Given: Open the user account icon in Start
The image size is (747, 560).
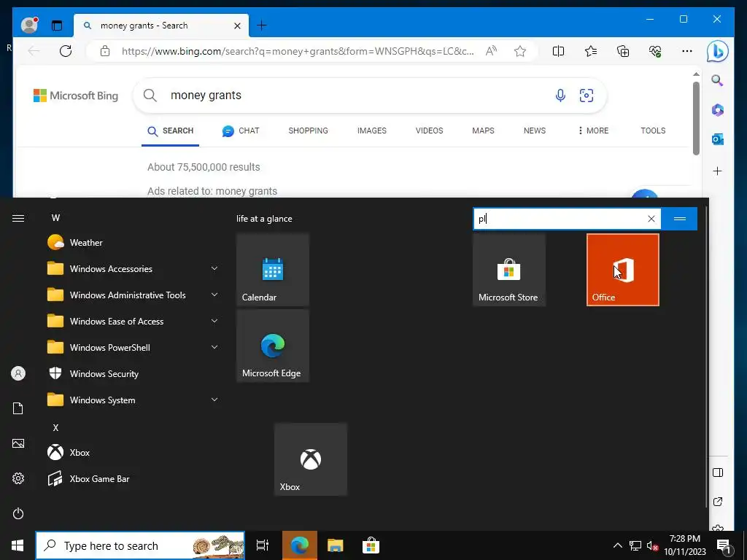Looking at the screenshot, I should click(x=18, y=373).
